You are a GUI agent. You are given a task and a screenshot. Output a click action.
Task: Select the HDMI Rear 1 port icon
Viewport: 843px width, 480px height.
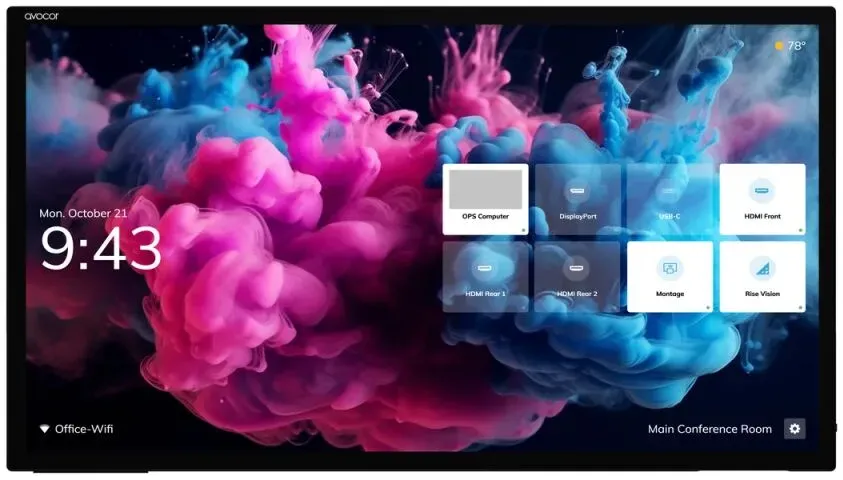[x=484, y=268]
